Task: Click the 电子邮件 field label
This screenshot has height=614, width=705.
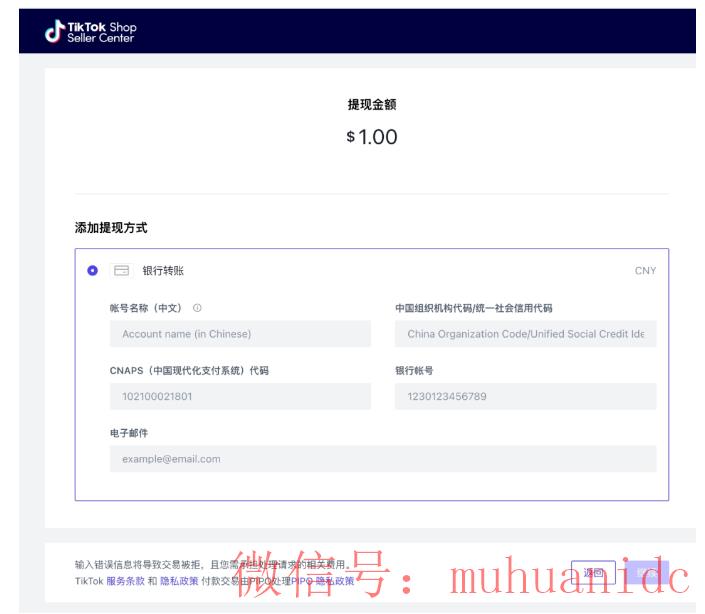Action: 129,433
